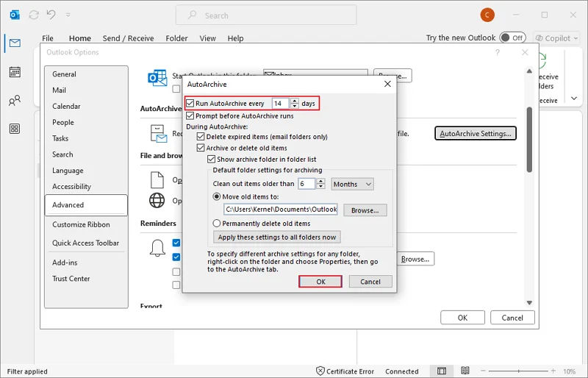Toggle Delete expired items checkbox

(x=201, y=137)
